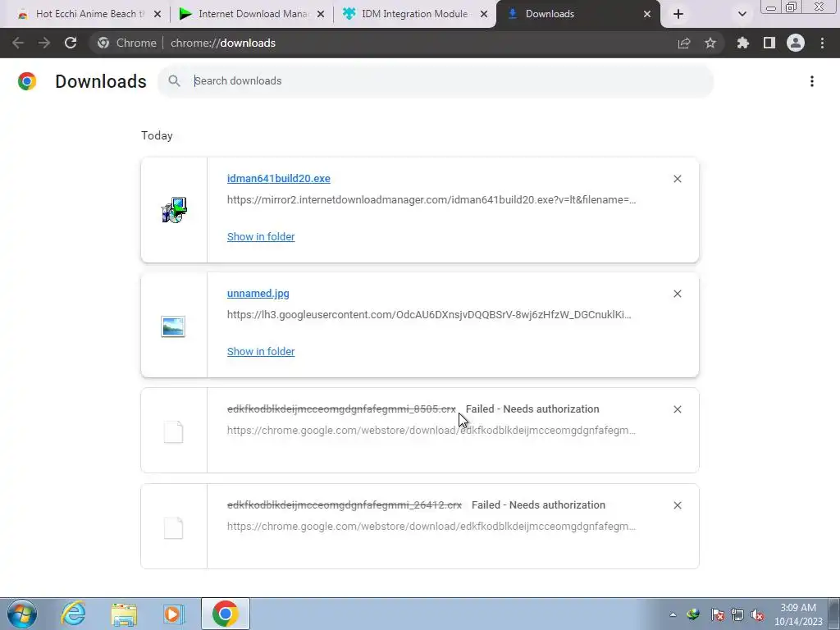
Task: Click the Chrome logo beside Downloads heading
Action: [27, 81]
